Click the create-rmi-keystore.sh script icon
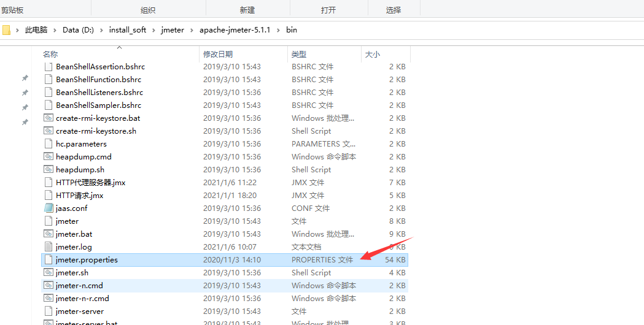Screen dimensions: 644x325 pos(48,131)
